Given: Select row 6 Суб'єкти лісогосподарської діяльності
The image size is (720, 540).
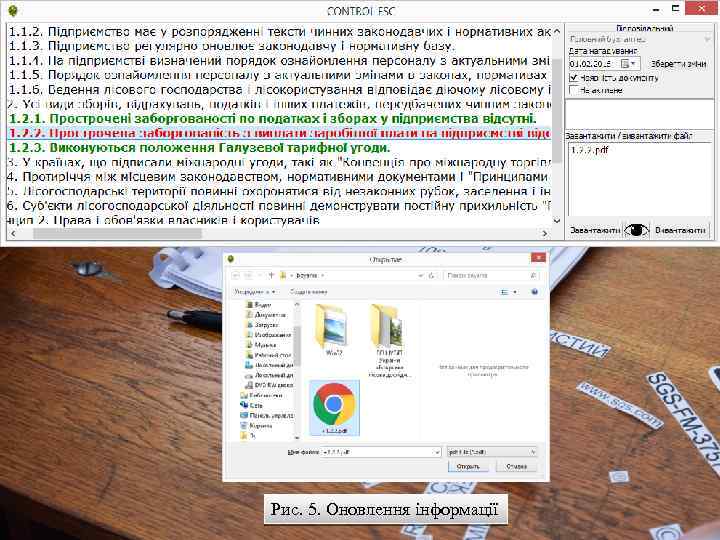Looking at the screenshot, I should pos(279,206).
